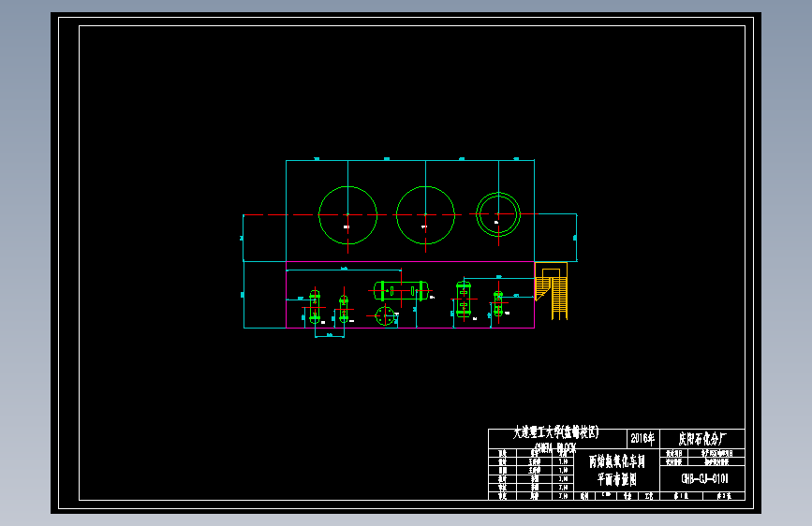Click the '庆阳石化分厂' title block text

[702, 439]
